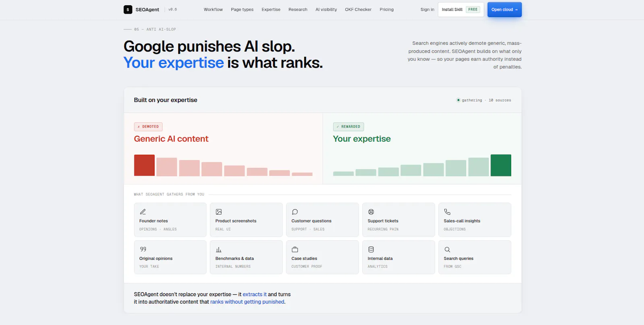This screenshot has height=325, width=644.
Task: Click the SEOAgent brand name
Action: click(x=147, y=10)
